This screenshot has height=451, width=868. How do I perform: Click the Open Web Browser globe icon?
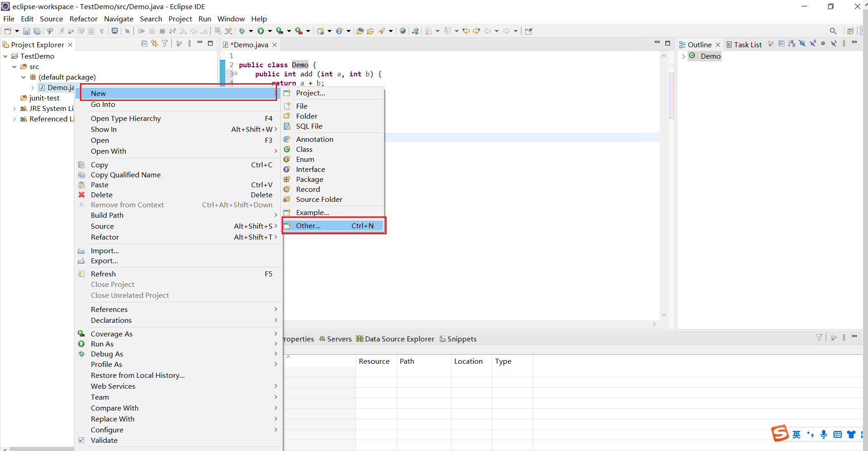(x=402, y=31)
